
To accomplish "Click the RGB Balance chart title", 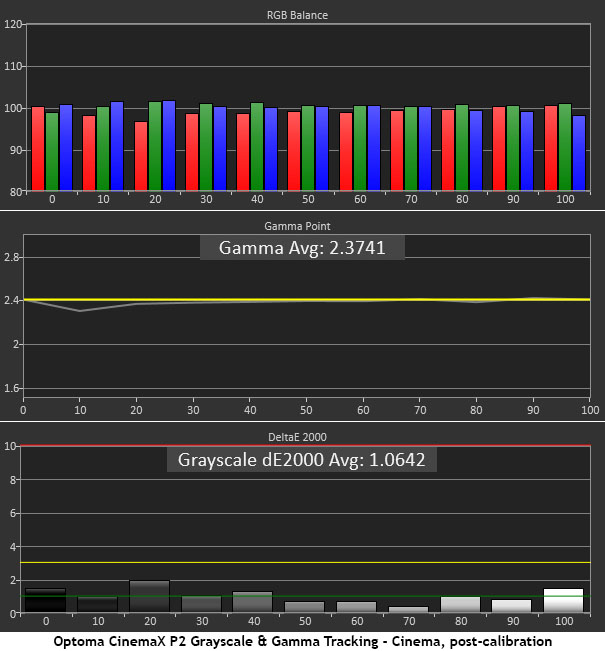I will [301, 15].
